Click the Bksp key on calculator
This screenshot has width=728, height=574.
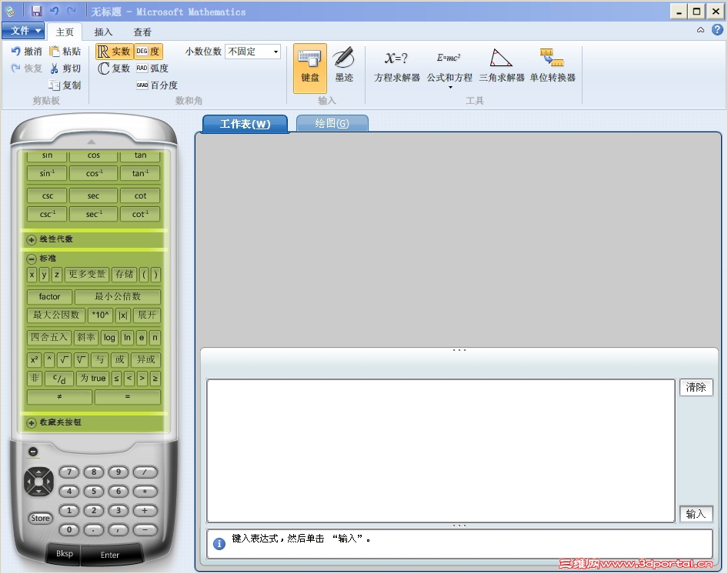(x=65, y=553)
